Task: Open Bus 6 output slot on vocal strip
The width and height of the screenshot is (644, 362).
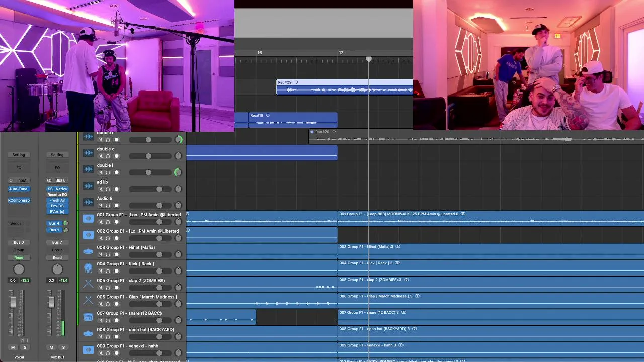Action: tap(19, 242)
